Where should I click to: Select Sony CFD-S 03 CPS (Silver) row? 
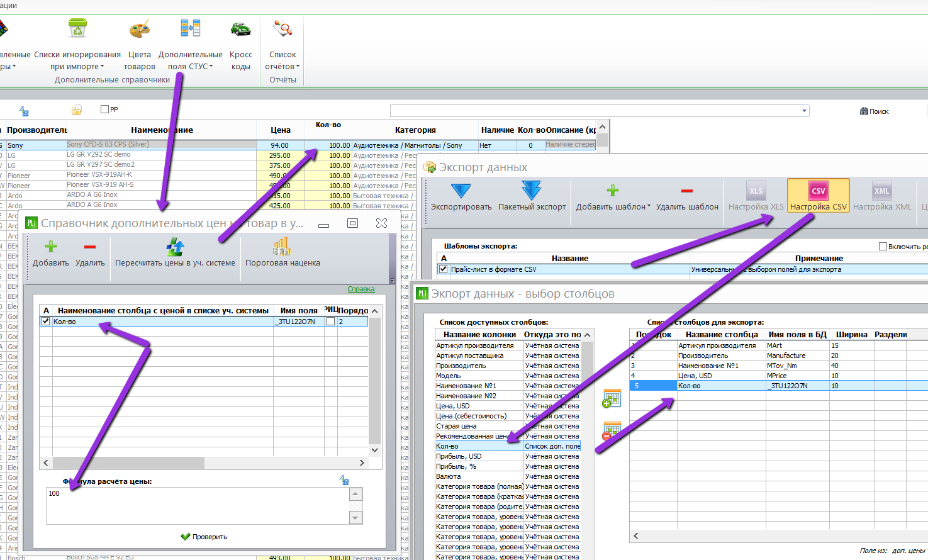point(299,145)
